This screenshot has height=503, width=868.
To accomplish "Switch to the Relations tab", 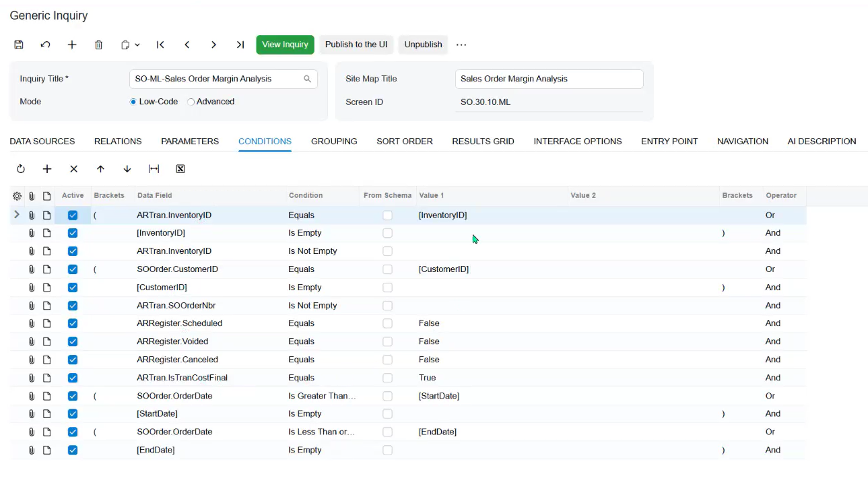I will tap(118, 141).
